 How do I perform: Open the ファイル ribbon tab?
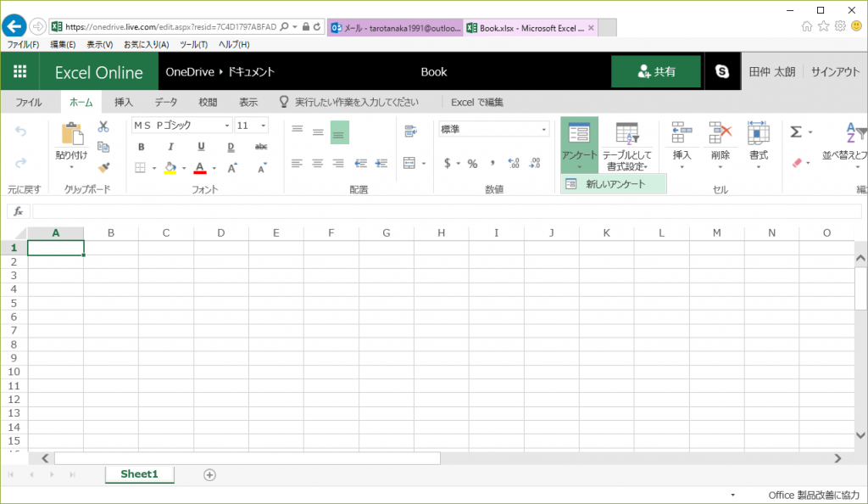tap(29, 102)
